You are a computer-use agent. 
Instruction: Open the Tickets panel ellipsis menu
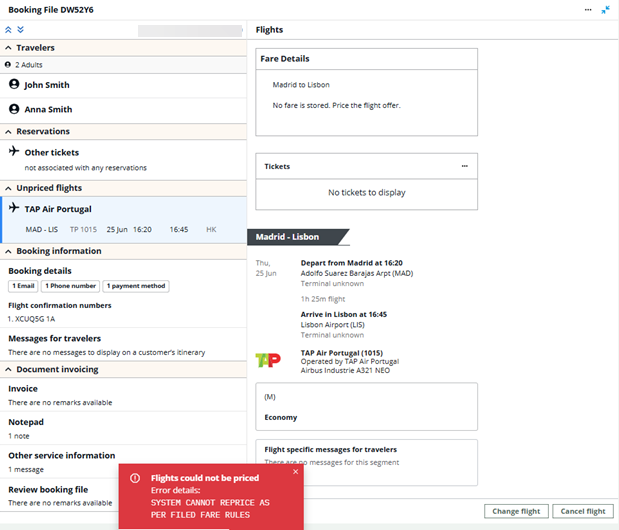pyautogui.click(x=464, y=166)
